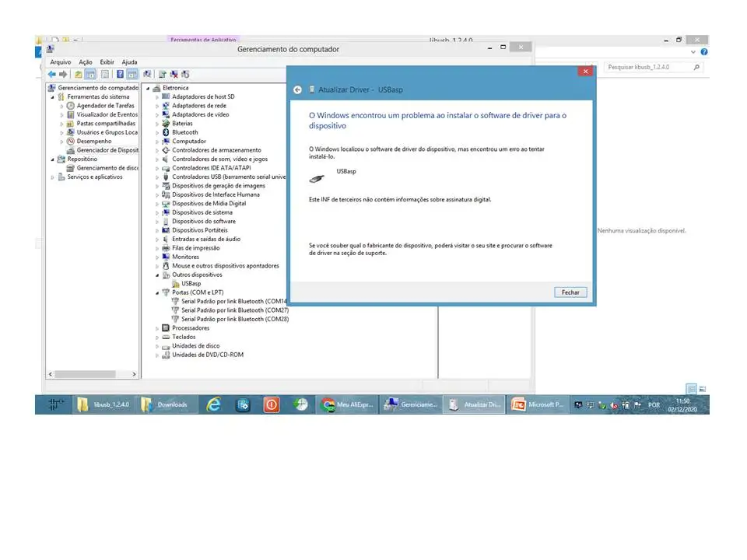Viewport: 747px width, 560px height.
Task: Collapse the Outros dispositivos category
Action: pyautogui.click(x=157, y=275)
